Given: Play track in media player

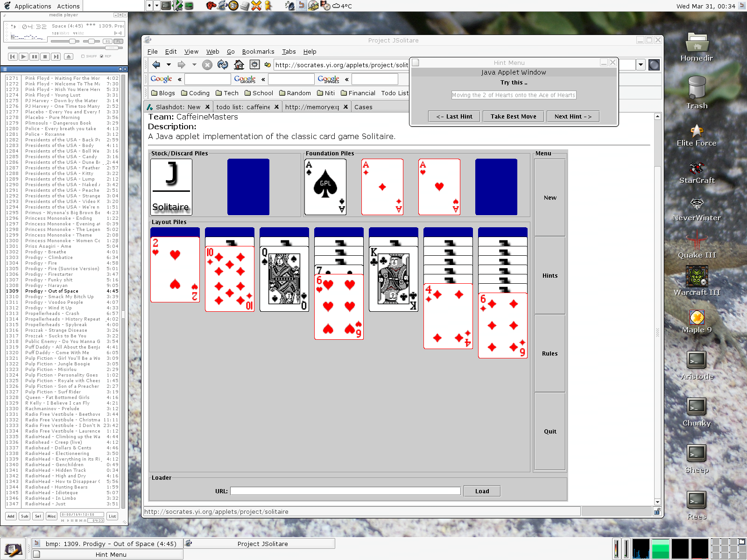Looking at the screenshot, I should (23, 56).
